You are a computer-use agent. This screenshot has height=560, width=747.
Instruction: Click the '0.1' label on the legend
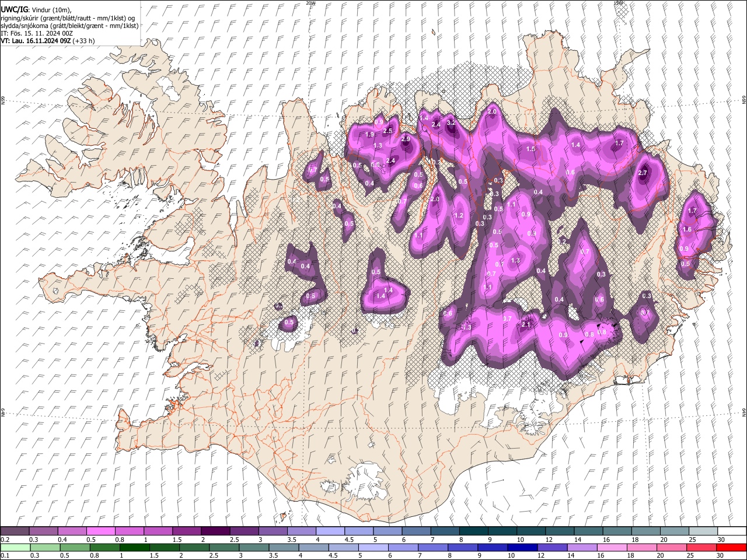[x=5, y=555]
